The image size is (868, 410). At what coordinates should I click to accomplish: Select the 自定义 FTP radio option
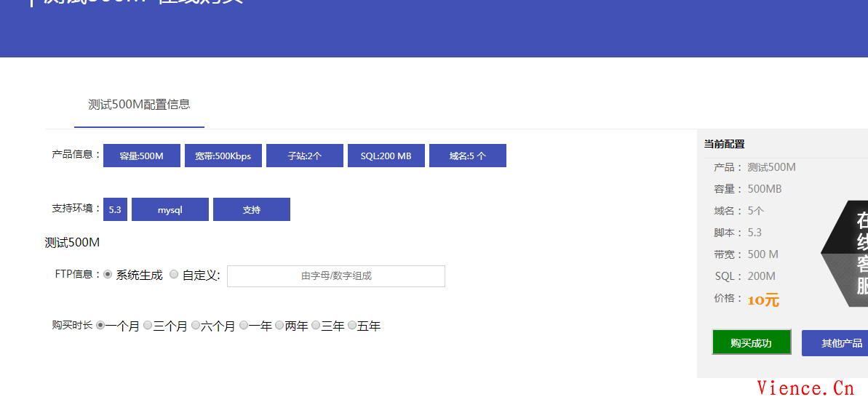tap(174, 275)
